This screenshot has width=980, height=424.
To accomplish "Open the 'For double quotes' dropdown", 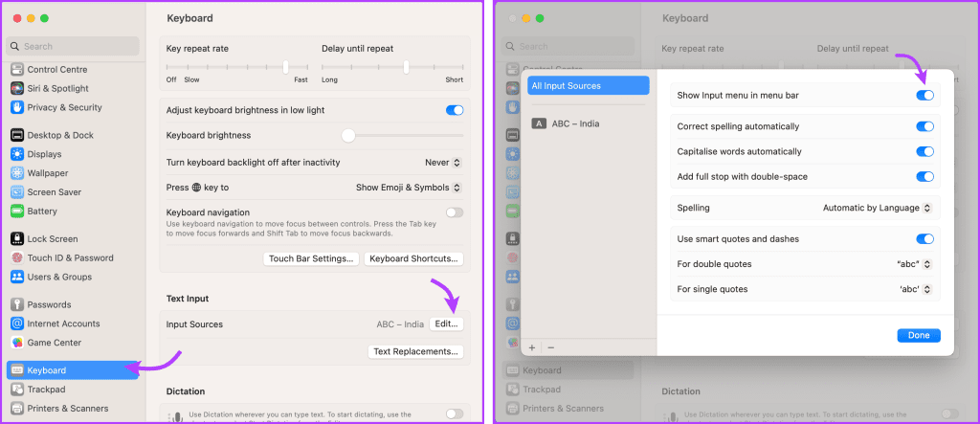I will tap(914, 264).
